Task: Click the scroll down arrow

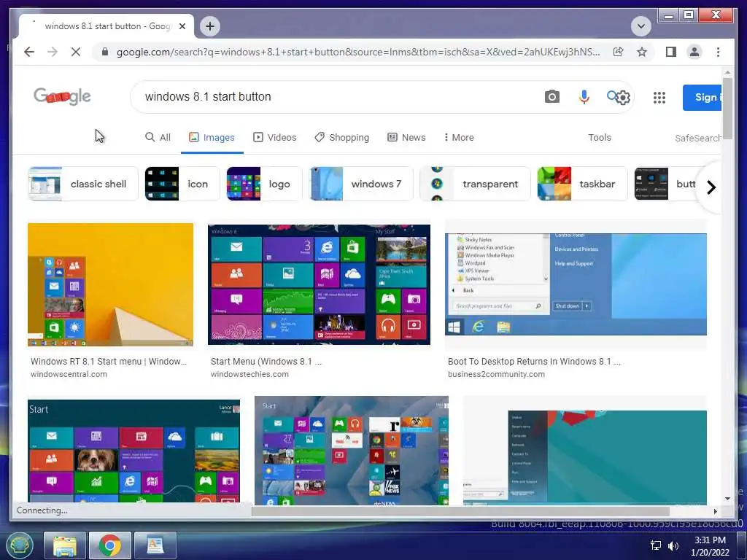Action: (x=727, y=499)
